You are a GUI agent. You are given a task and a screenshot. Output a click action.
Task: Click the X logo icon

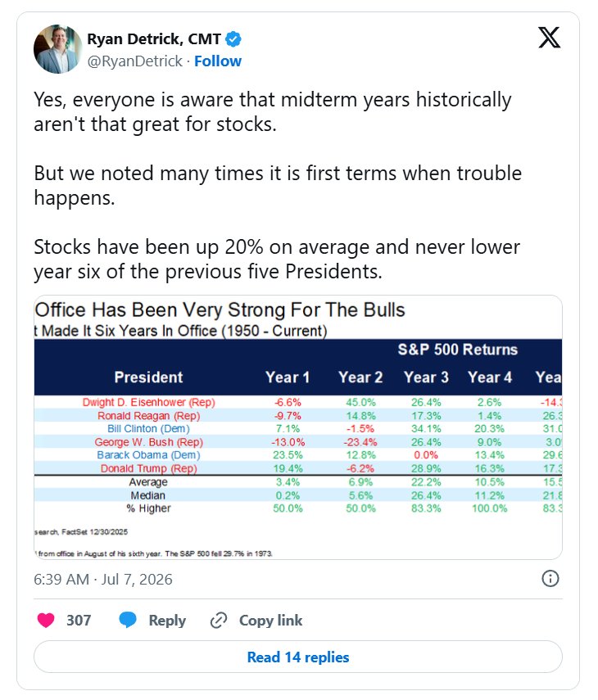click(x=549, y=38)
